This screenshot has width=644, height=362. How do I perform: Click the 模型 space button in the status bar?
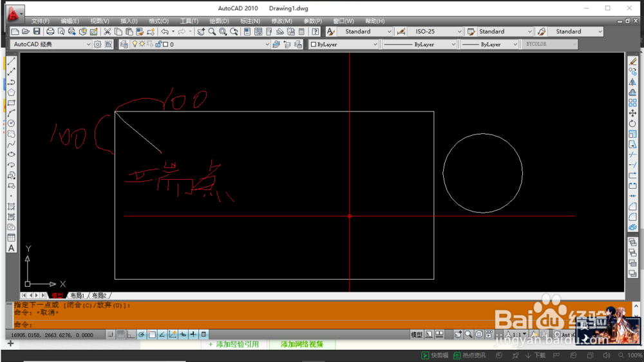point(417,334)
